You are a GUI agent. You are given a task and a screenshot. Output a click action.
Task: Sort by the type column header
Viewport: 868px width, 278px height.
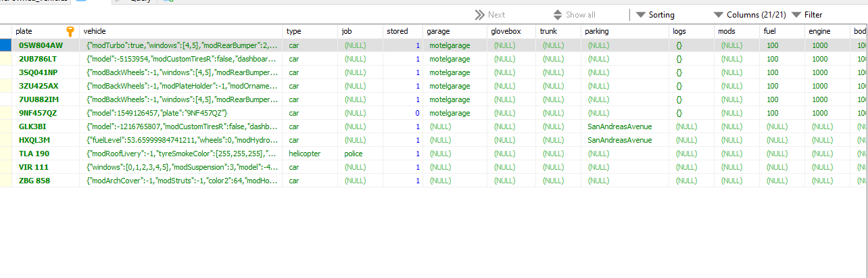310,31
